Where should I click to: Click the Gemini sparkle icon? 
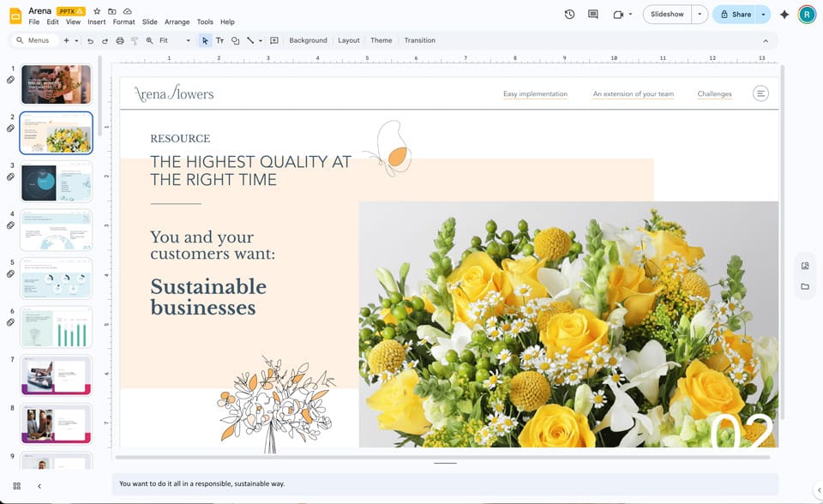click(x=784, y=15)
